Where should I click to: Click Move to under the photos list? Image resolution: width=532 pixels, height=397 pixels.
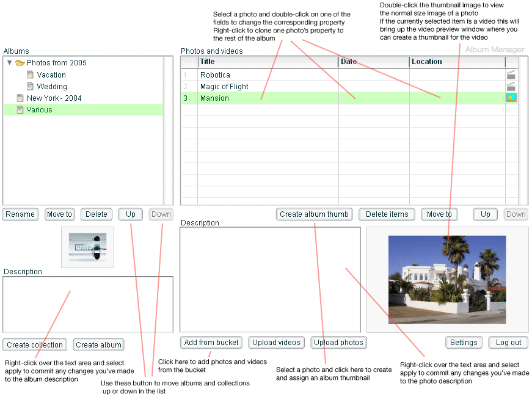click(x=439, y=214)
